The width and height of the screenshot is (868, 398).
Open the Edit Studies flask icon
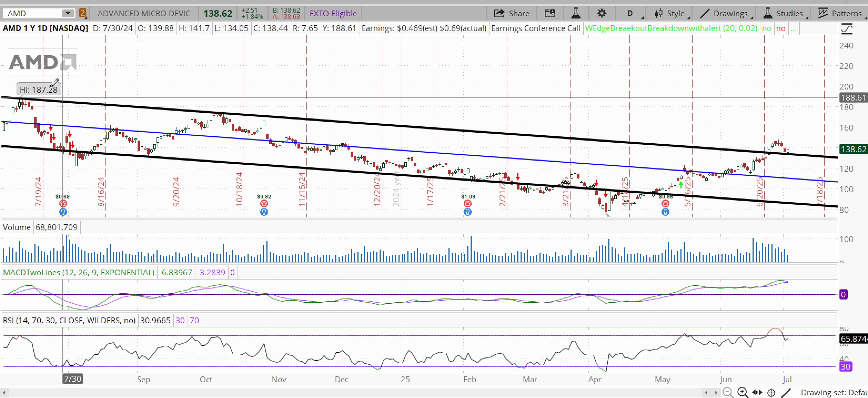576,13
